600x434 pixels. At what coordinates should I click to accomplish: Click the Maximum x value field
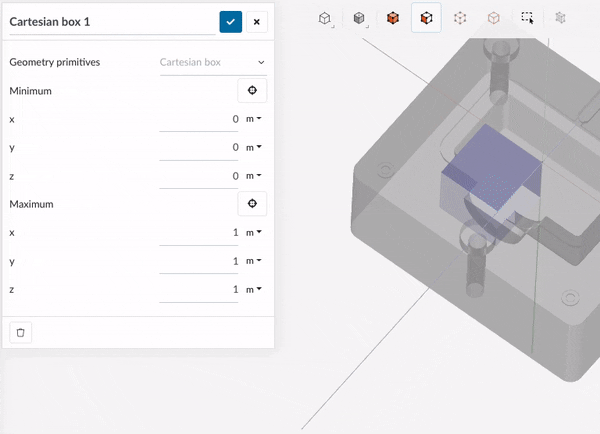pos(200,232)
